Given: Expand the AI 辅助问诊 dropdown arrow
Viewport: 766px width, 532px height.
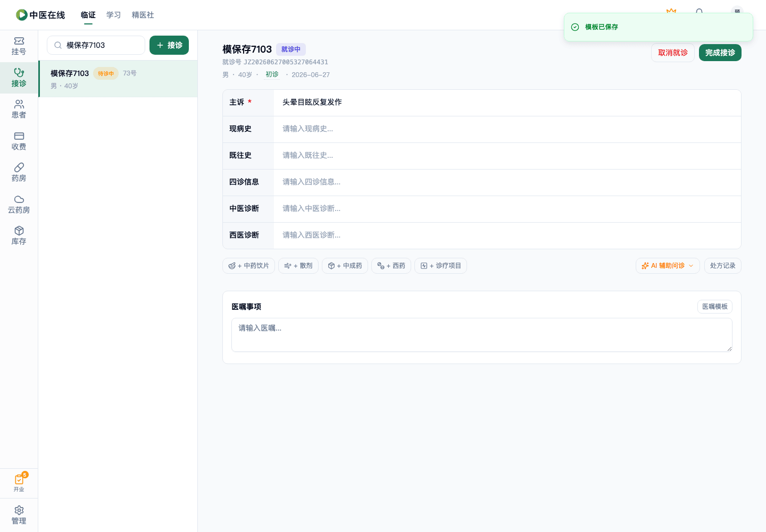Looking at the screenshot, I should point(691,266).
